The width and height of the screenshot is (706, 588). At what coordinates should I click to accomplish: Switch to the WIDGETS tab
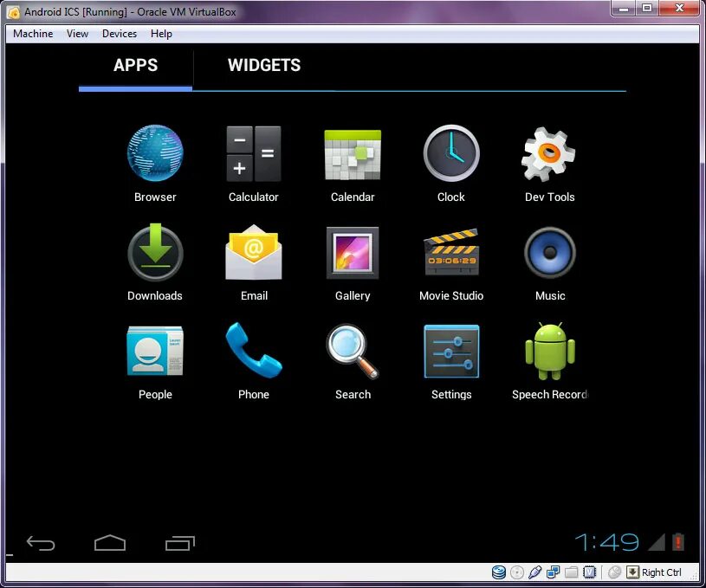pyautogui.click(x=264, y=65)
